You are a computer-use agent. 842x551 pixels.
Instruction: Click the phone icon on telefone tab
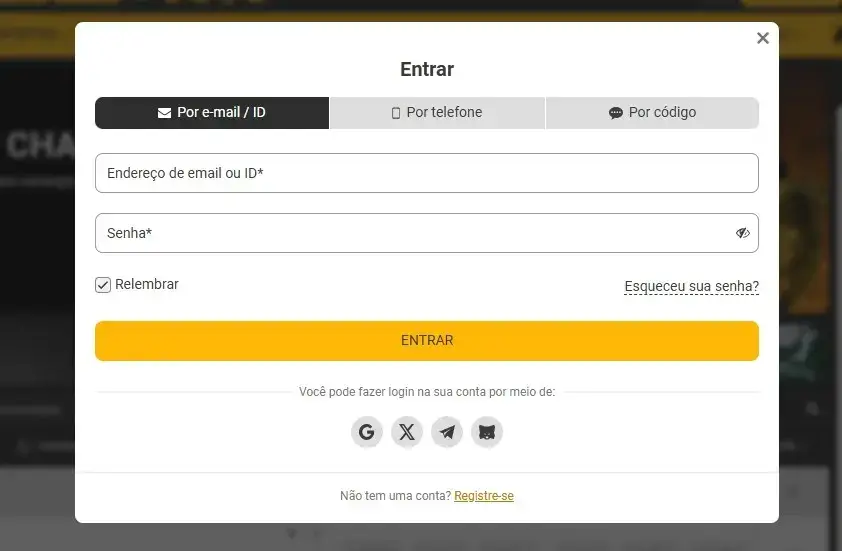click(x=396, y=113)
